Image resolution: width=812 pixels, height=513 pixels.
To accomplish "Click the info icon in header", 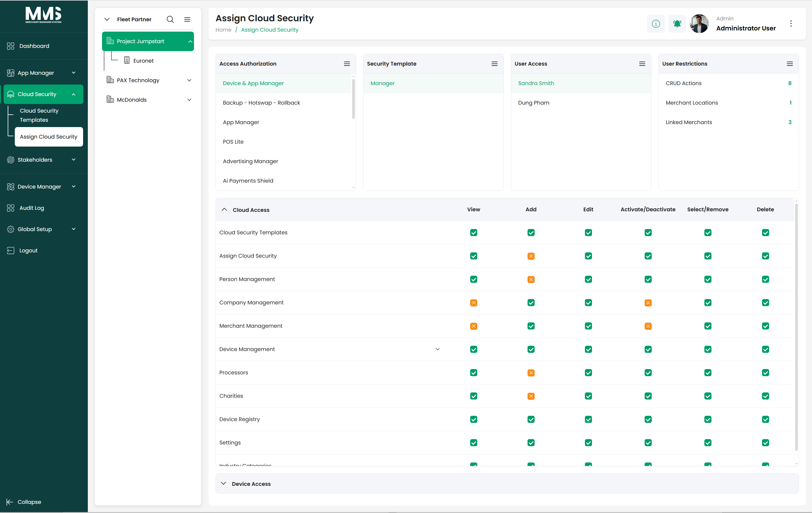I will tap(656, 24).
